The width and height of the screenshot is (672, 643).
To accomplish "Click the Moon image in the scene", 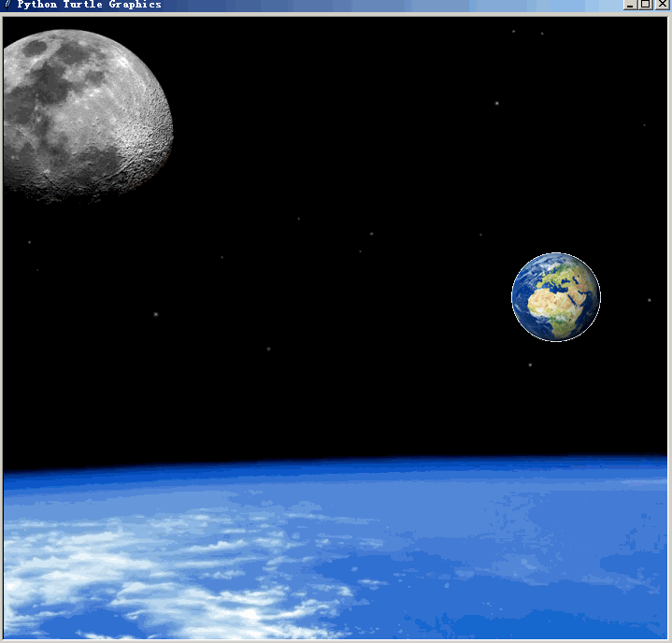I will pyautogui.click(x=88, y=116).
